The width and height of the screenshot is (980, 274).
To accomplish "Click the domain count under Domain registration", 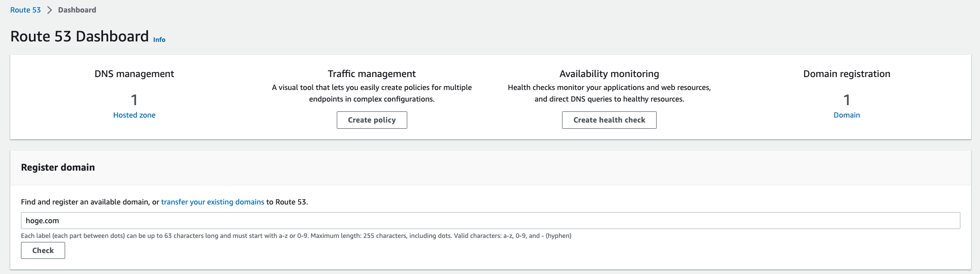I will (847, 100).
